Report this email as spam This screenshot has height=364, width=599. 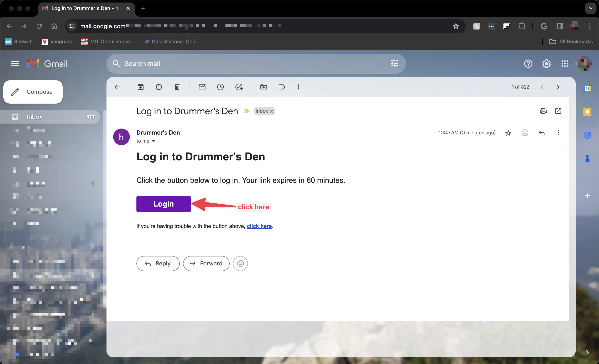click(x=159, y=87)
